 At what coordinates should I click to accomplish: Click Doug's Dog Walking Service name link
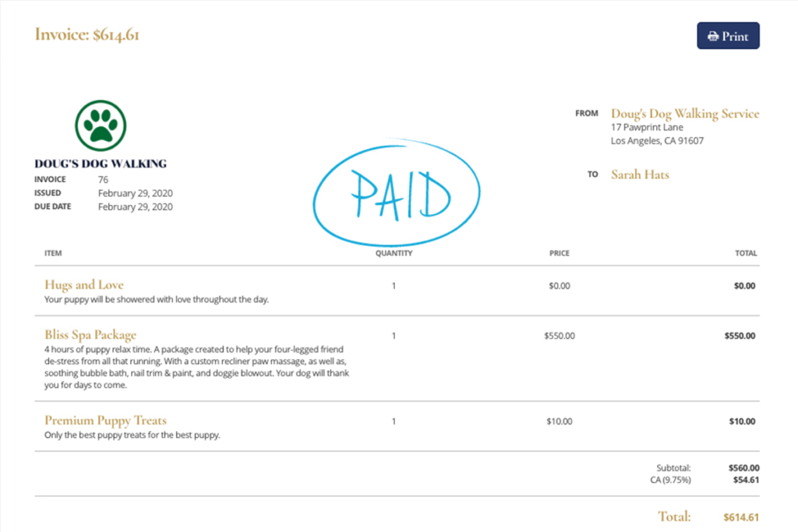pyautogui.click(x=685, y=113)
